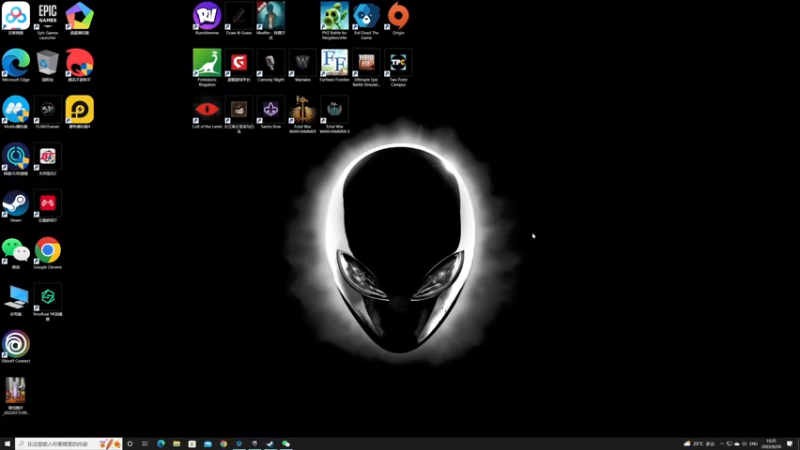
Task: Launch Comedy Night microphone icon
Action: point(270,64)
